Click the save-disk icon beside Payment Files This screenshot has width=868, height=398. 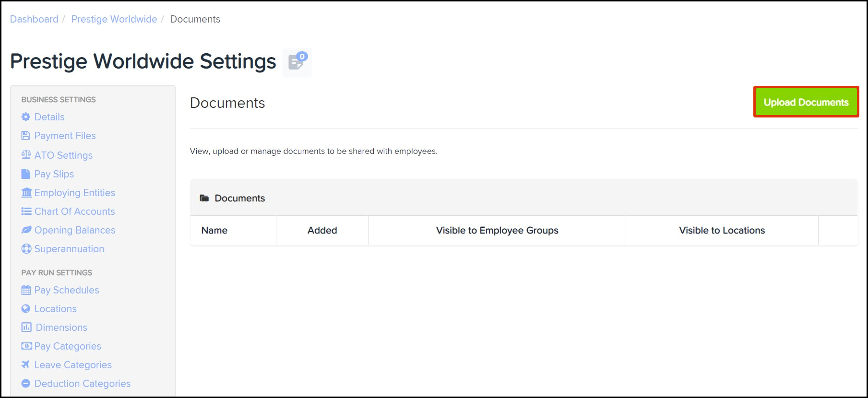coord(26,136)
